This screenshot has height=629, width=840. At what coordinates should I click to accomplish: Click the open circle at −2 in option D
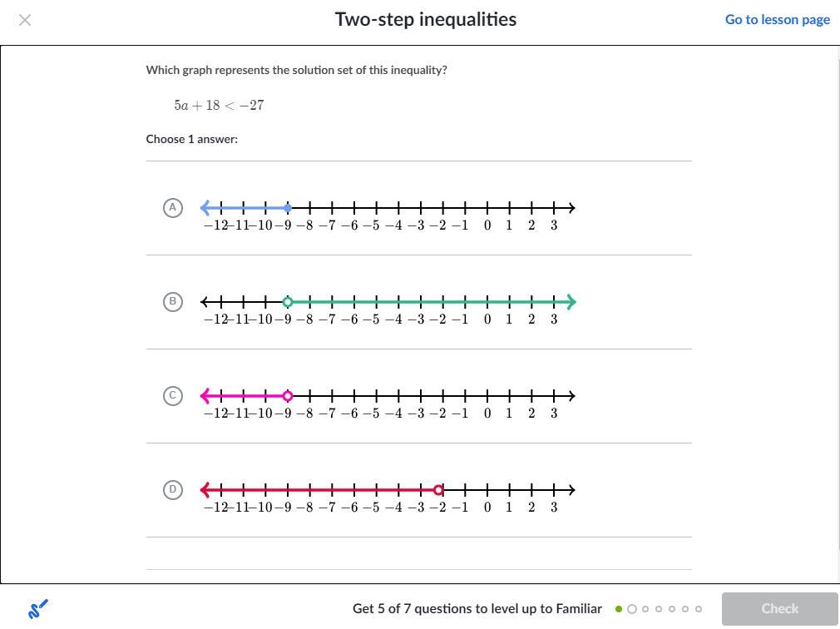click(x=439, y=490)
